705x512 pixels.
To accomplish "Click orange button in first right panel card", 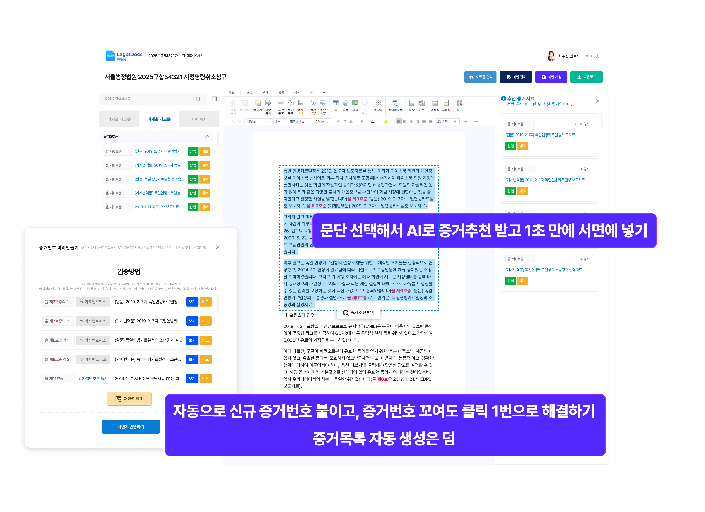I will point(522,146).
